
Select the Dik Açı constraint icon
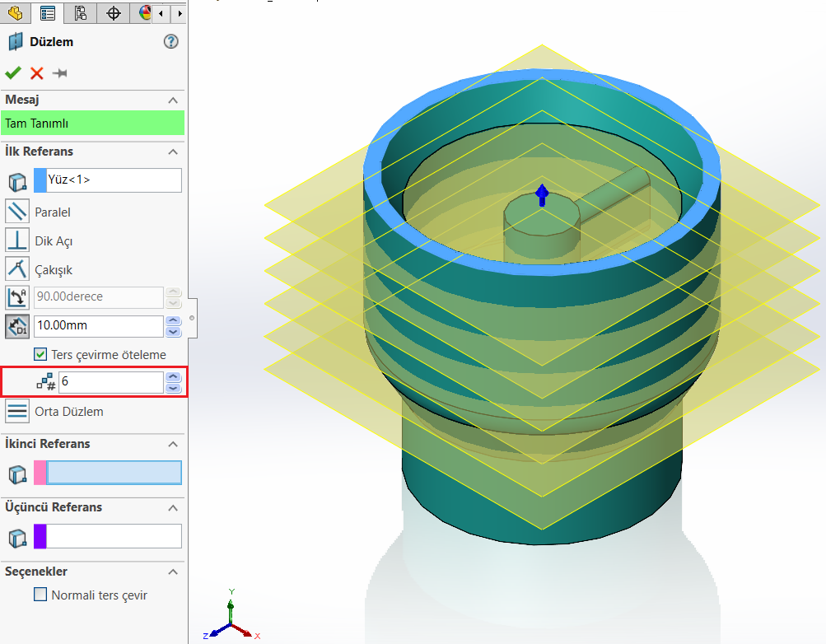tap(17, 240)
